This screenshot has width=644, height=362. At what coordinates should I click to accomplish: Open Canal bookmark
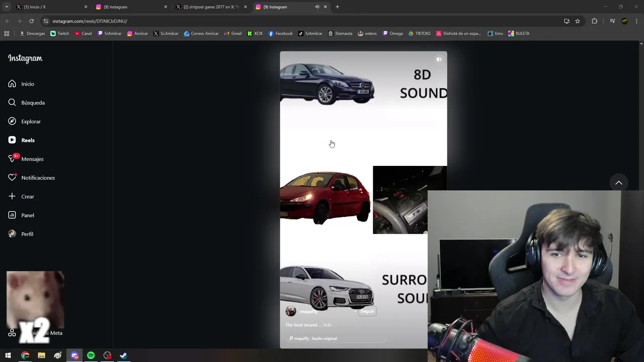83,34
